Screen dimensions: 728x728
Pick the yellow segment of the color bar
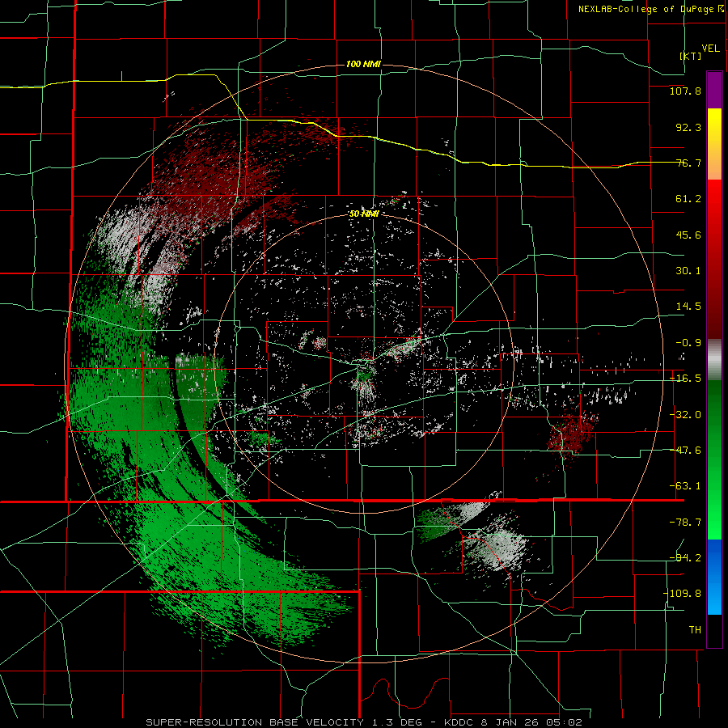pos(714,144)
